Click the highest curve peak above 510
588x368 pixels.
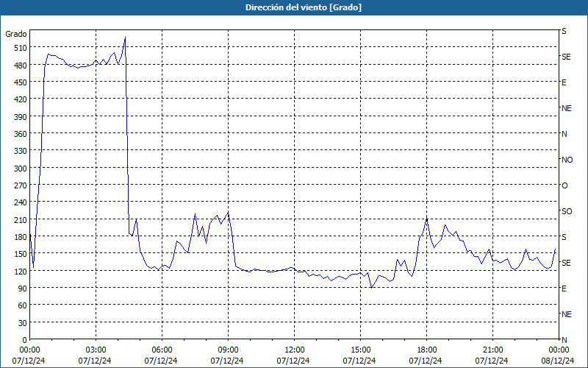click(x=125, y=38)
